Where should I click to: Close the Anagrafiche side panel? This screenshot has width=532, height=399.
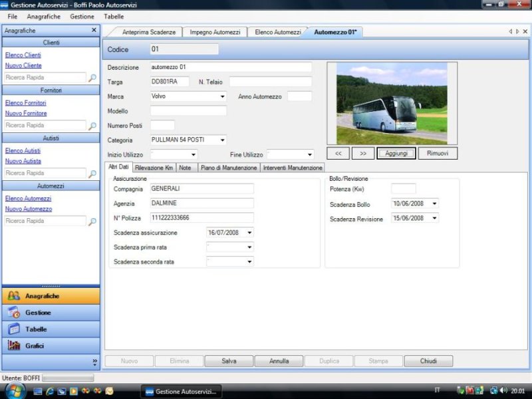[94, 31]
